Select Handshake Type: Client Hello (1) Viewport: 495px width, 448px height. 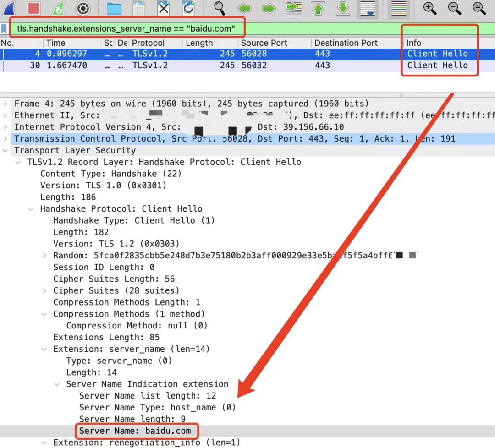(x=134, y=220)
